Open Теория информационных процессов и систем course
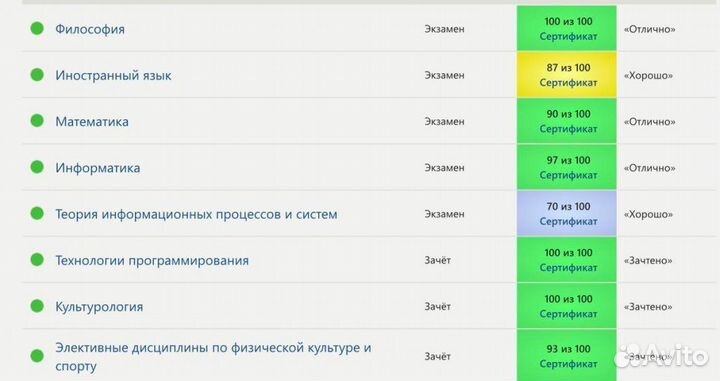 pyautogui.click(x=197, y=214)
